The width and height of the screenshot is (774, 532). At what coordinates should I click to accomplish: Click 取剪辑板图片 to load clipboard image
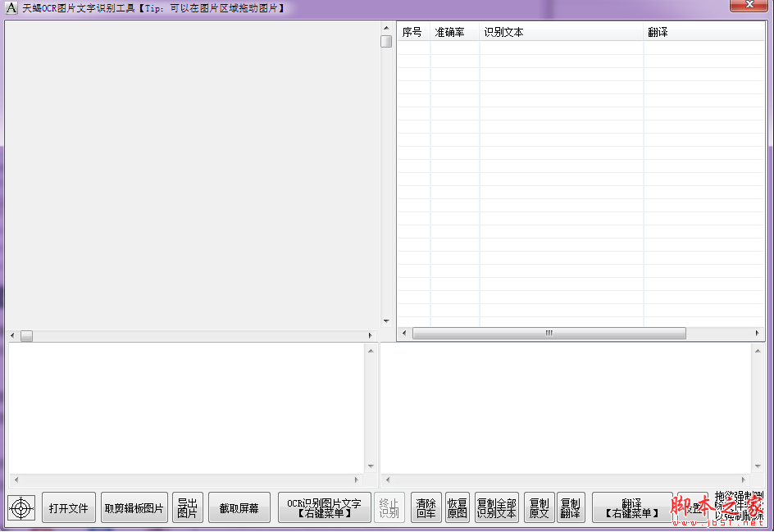pyautogui.click(x=132, y=507)
